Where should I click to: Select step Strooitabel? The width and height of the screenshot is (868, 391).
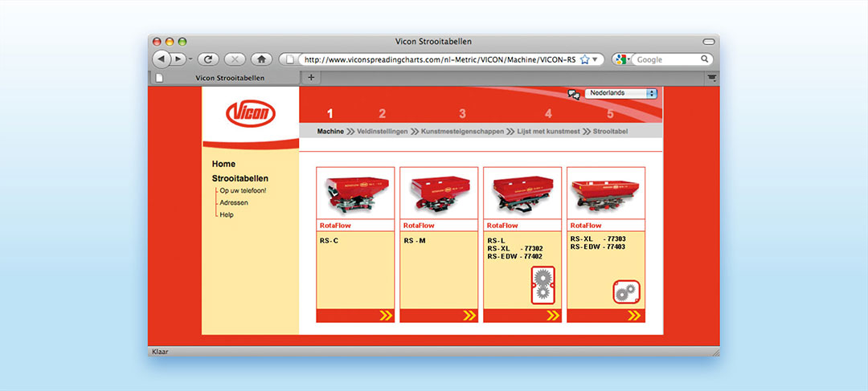[610, 132]
